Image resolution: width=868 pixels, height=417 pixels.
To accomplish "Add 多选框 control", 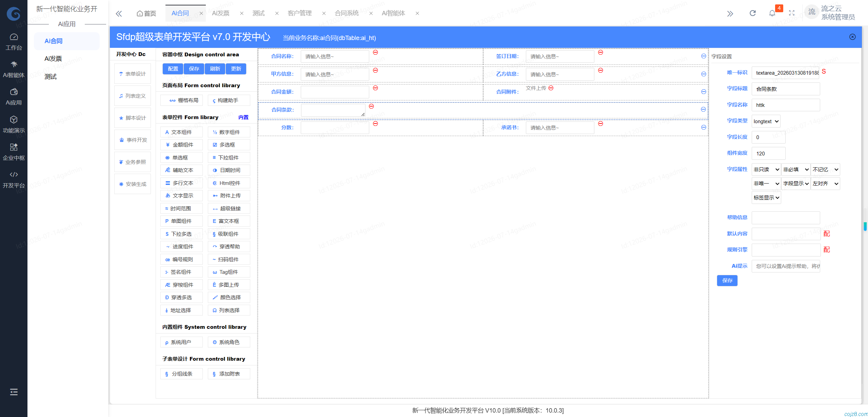I will (229, 145).
